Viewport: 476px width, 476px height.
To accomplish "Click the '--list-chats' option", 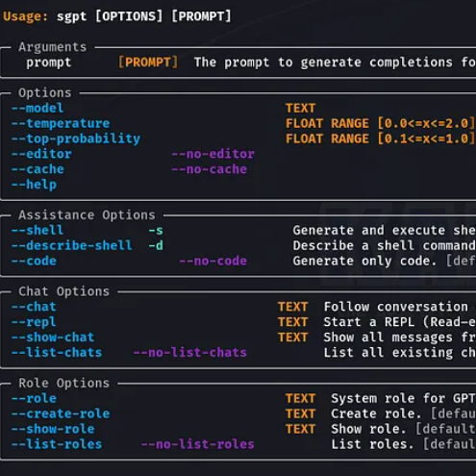I will click(57, 353).
